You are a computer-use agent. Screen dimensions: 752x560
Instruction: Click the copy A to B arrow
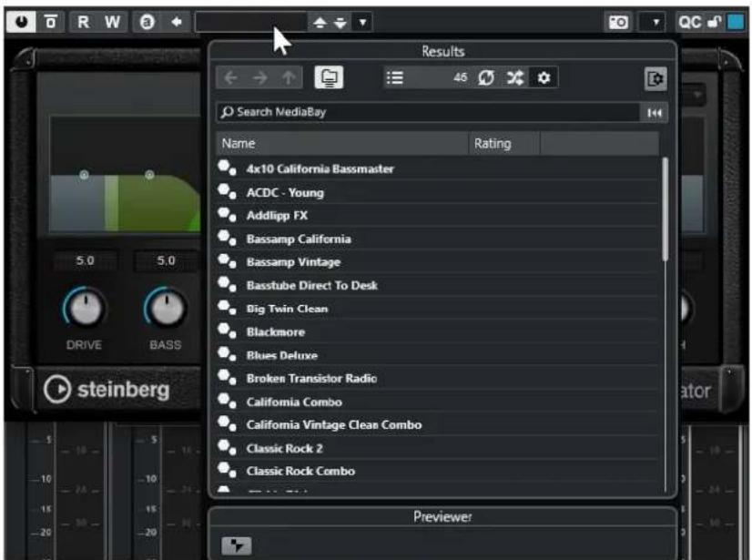[176, 22]
